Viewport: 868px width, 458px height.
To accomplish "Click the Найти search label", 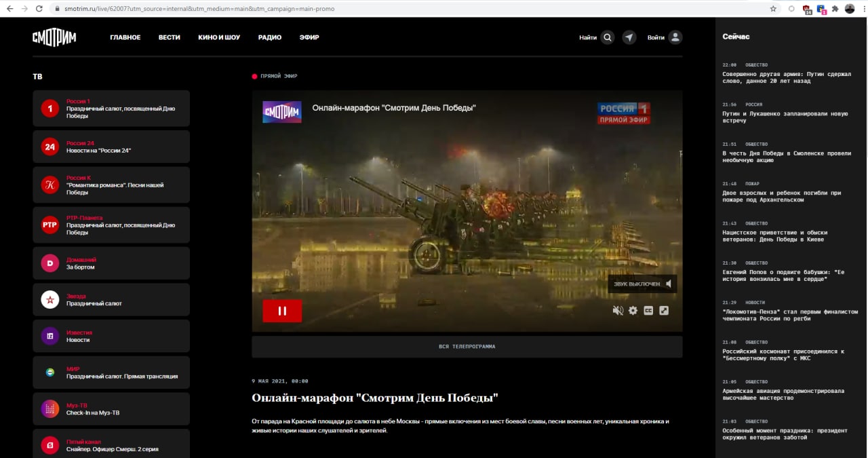I will (x=588, y=37).
